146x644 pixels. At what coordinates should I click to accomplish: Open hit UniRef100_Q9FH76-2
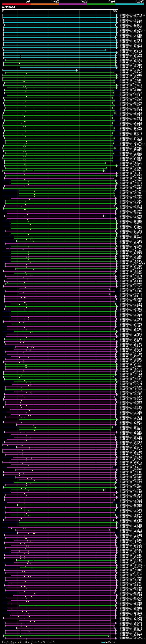coord(132,15)
